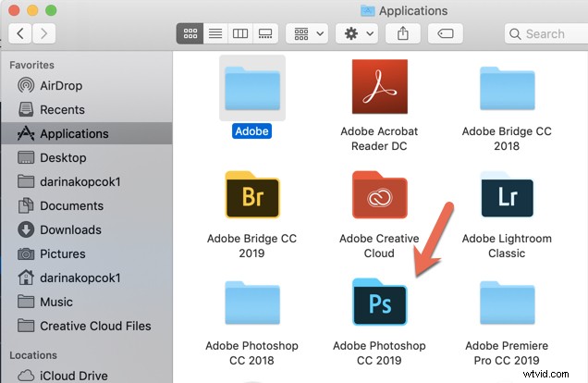Open the Adobe Photoshop CC 2018 folder icon

tap(252, 303)
